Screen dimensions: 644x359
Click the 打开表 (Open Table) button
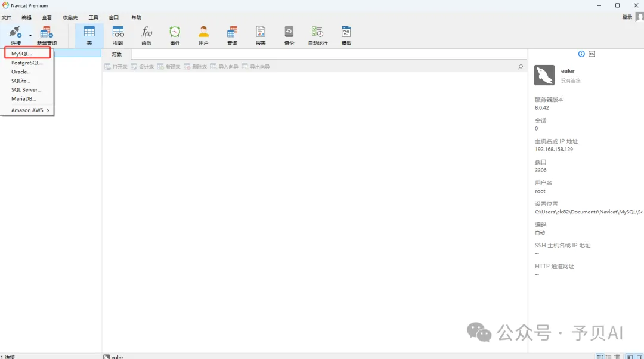[116, 67]
